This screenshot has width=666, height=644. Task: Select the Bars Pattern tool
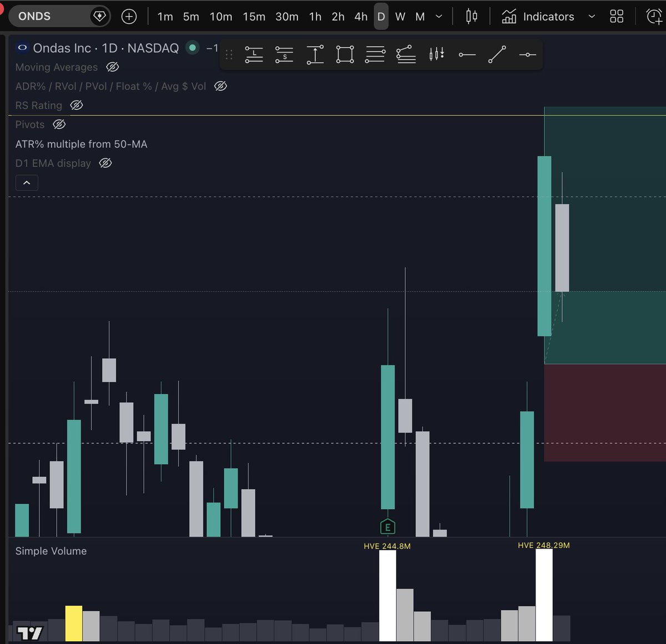coord(437,54)
